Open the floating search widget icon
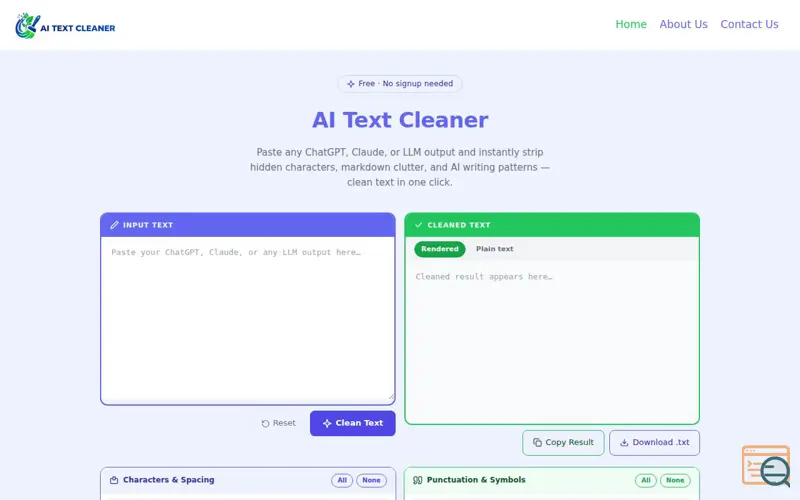Viewport: 800px width, 500px height. pyautogui.click(x=766, y=466)
